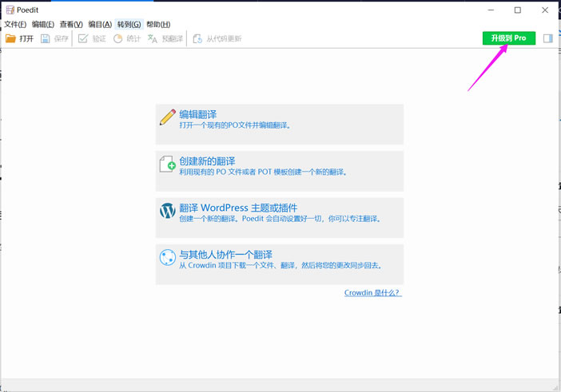561x392 pixels.
Task: Toggle the sidebar panel icon
Action: (547, 38)
